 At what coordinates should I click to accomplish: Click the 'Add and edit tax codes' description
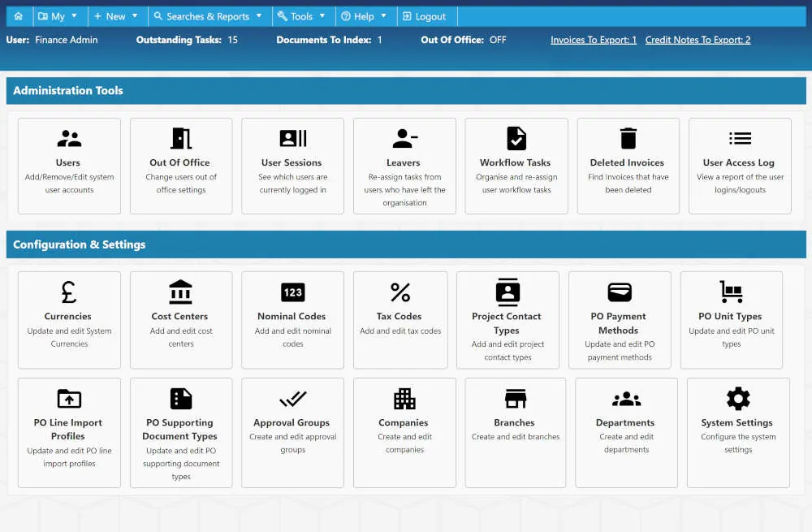(400, 331)
